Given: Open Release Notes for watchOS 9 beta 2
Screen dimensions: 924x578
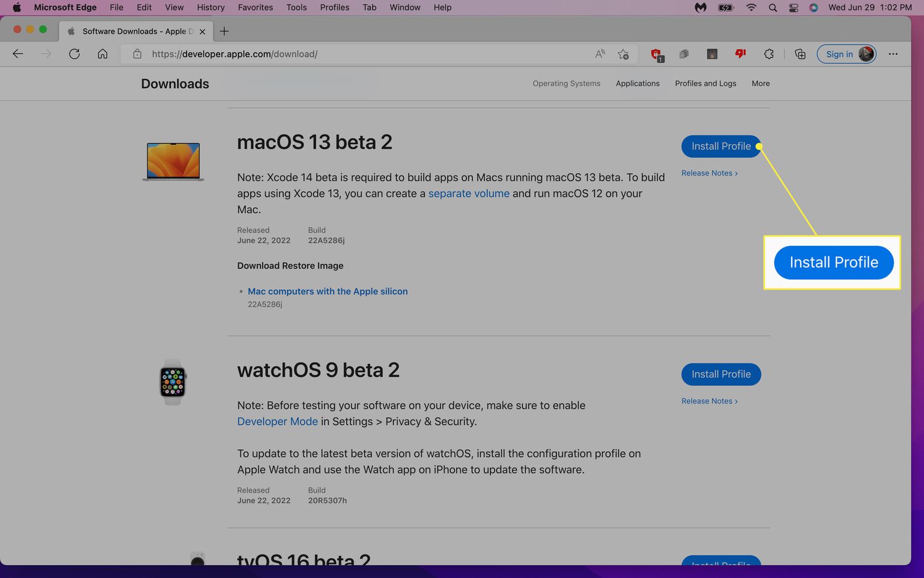Looking at the screenshot, I should pos(709,401).
